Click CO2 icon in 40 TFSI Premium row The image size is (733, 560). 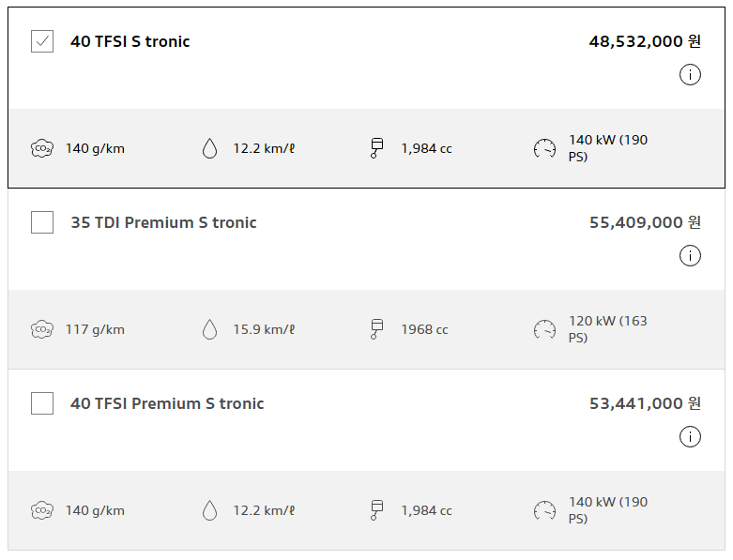pyautogui.click(x=42, y=510)
